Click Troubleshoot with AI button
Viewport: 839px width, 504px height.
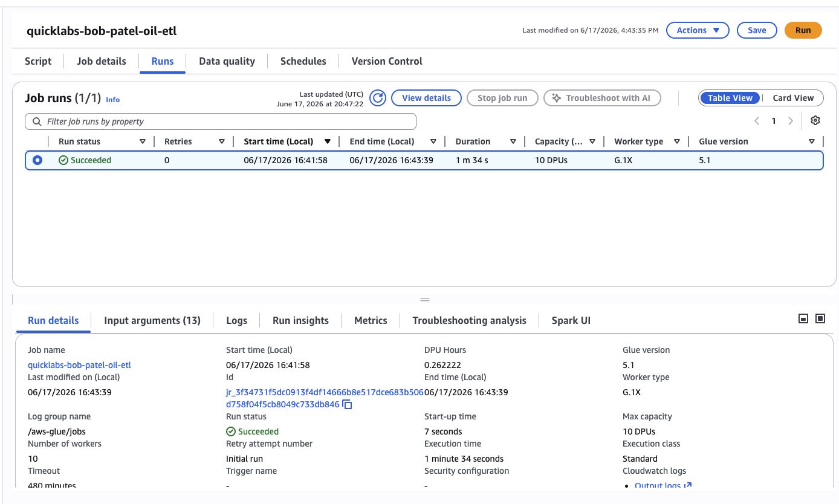click(602, 98)
